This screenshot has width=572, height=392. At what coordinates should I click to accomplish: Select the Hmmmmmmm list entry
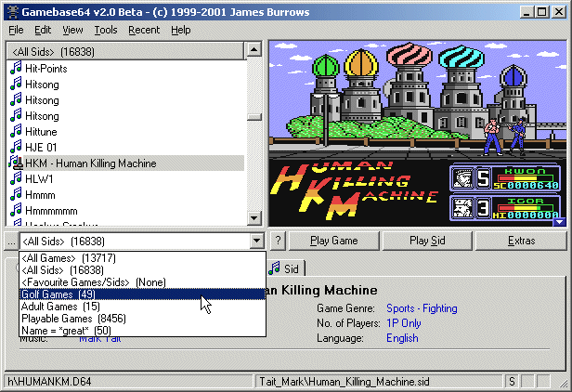pos(51,211)
